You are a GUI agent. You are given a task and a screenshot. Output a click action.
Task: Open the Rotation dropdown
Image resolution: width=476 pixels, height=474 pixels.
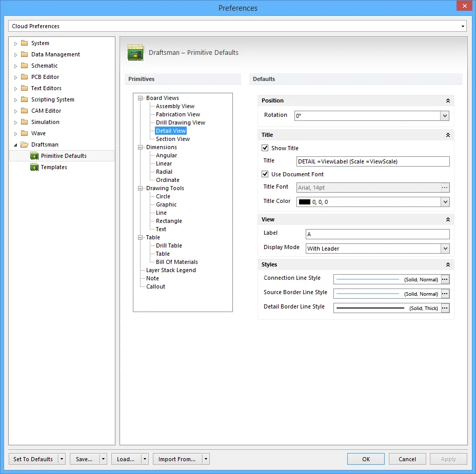pos(445,115)
